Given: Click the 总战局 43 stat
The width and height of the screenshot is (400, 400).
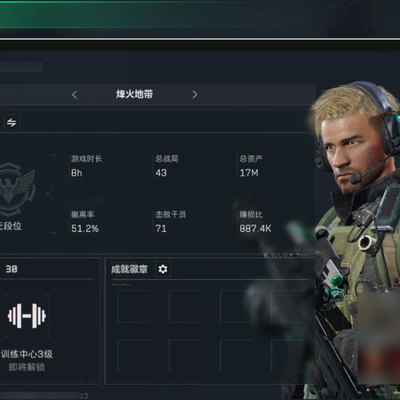Looking at the screenshot, I should [166, 166].
